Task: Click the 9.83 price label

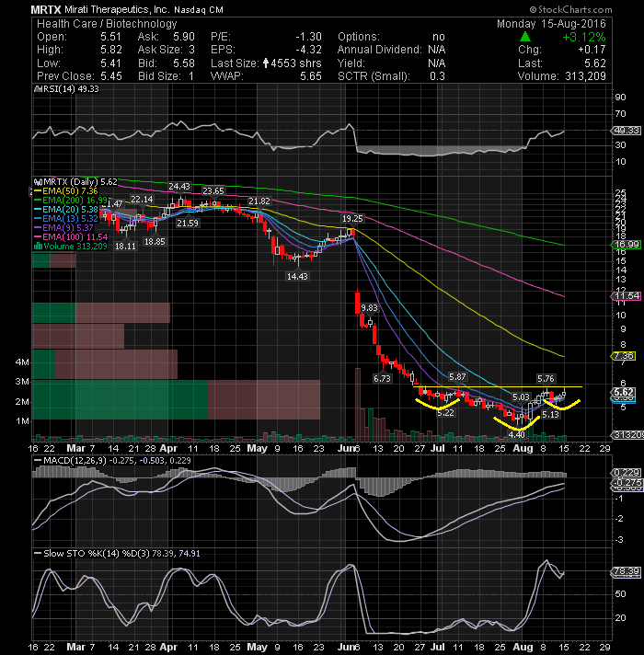Action: (369, 308)
